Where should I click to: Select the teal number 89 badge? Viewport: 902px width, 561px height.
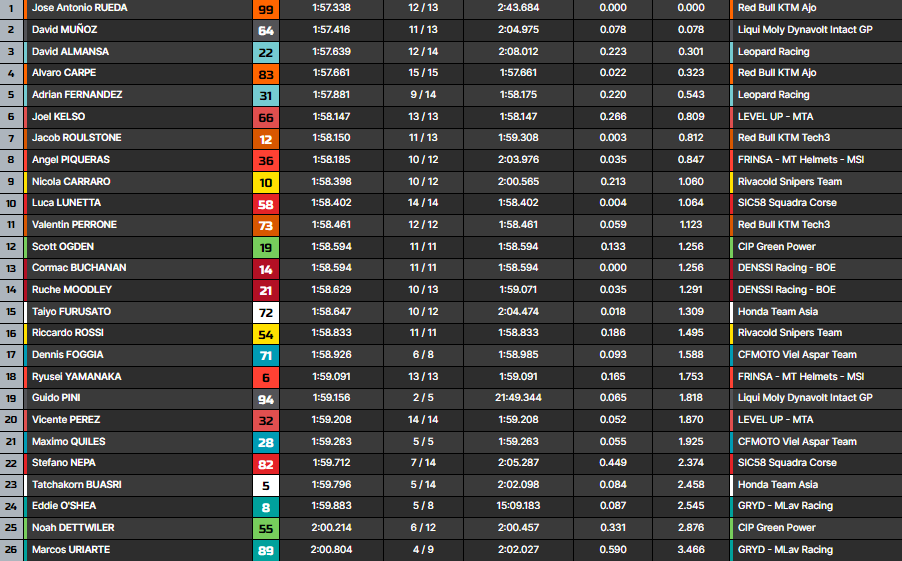pyautogui.click(x=266, y=549)
